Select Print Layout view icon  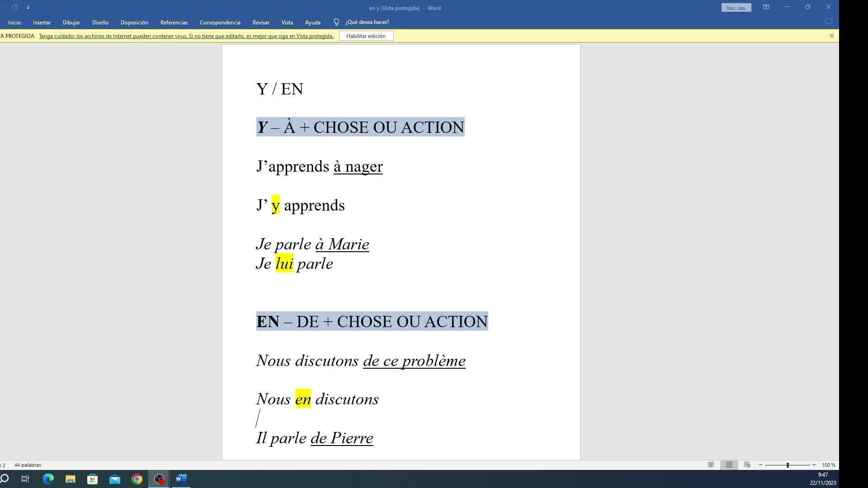point(729,465)
